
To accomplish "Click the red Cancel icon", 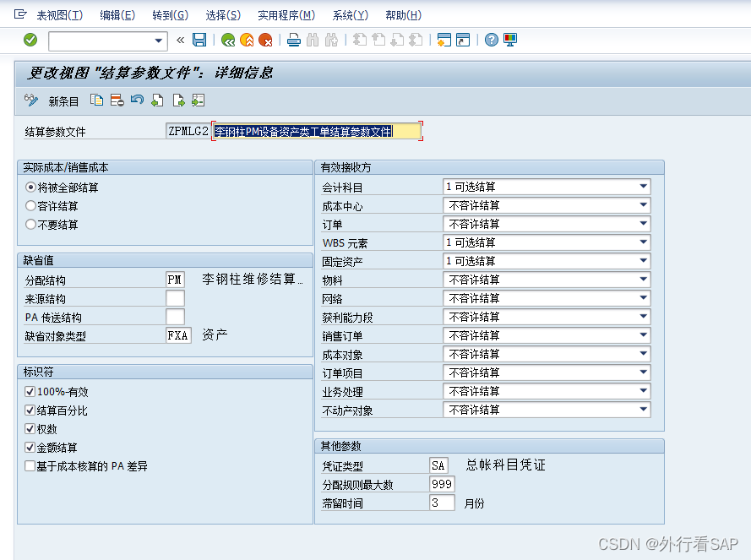I will click(x=265, y=40).
